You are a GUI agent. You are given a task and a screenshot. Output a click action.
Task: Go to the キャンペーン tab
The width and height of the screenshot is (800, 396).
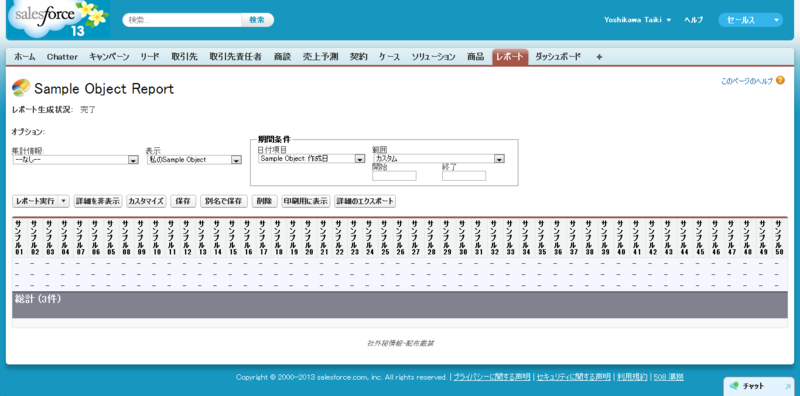[109, 57]
